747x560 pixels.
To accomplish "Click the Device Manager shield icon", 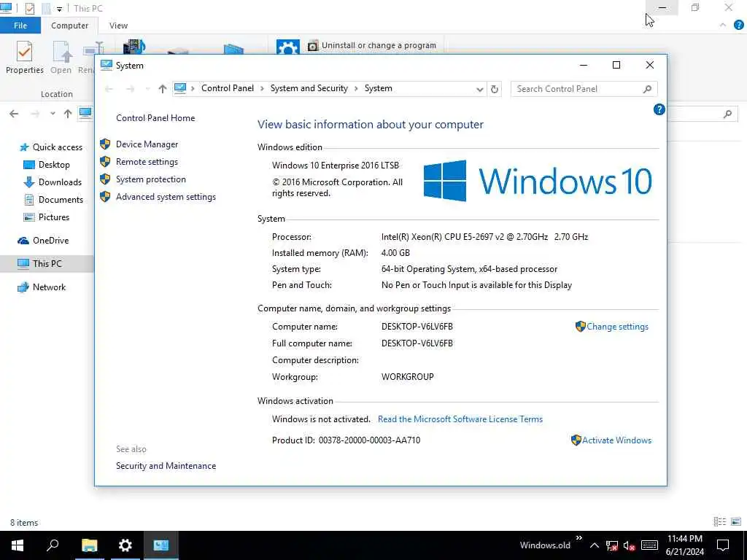I will (x=105, y=144).
